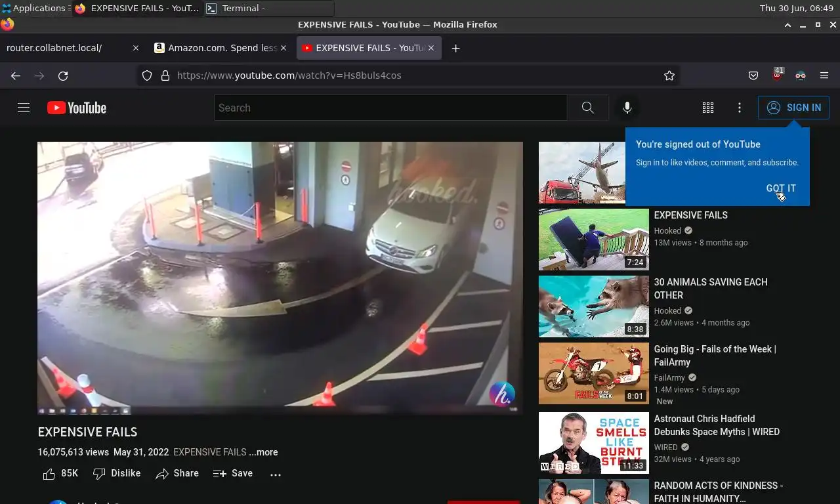
Task: Open FailArmy motorcycle thumbnail 8:01
Action: coord(594,373)
